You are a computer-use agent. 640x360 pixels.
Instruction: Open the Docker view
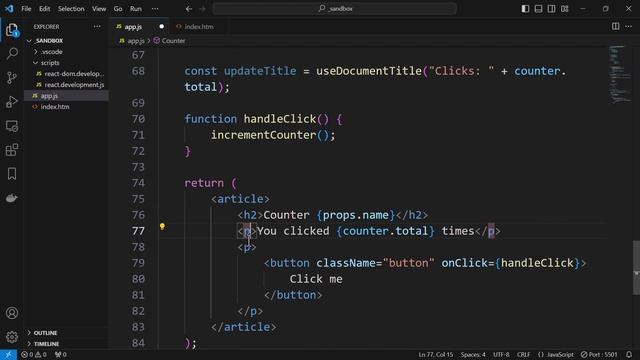coord(12,198)
